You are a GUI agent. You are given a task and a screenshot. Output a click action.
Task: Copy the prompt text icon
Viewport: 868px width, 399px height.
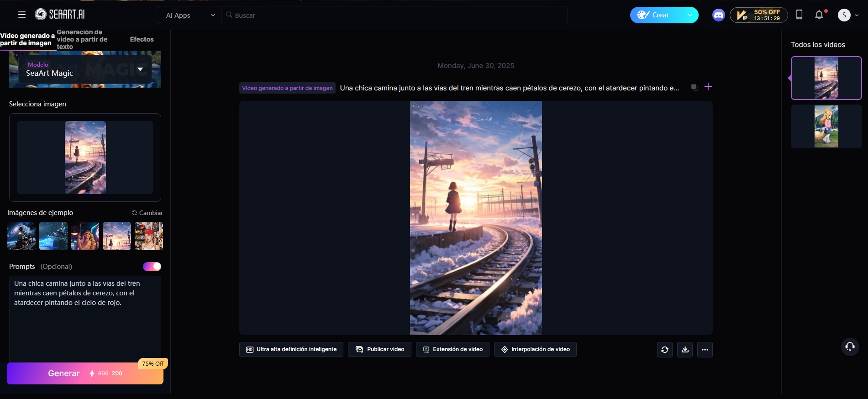[x=694, y=88]
